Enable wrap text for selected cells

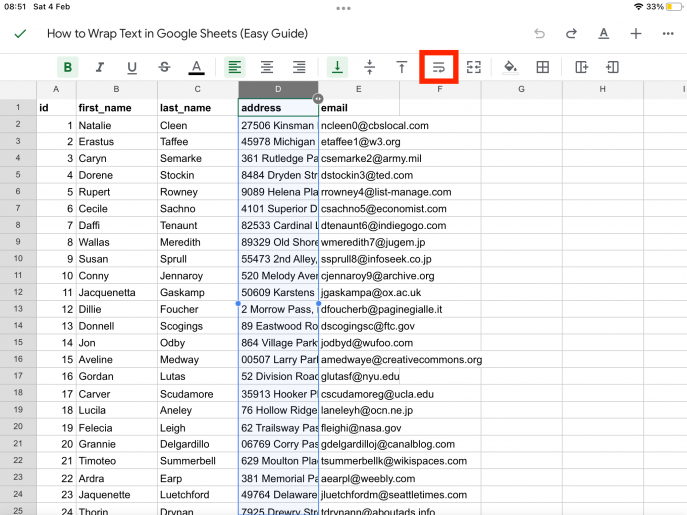point(439,67)
